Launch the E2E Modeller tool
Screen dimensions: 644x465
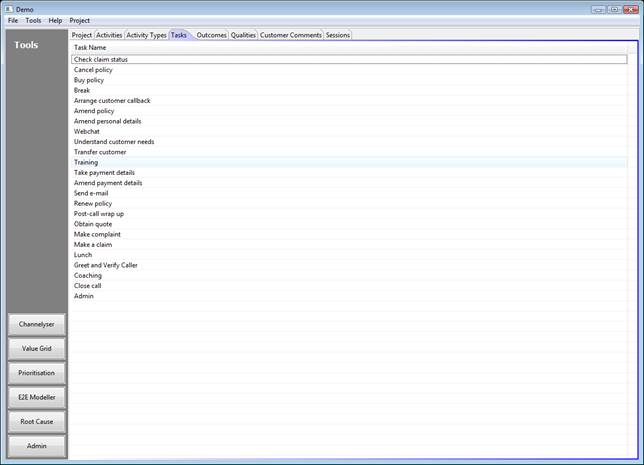click(x=37, y=397)
